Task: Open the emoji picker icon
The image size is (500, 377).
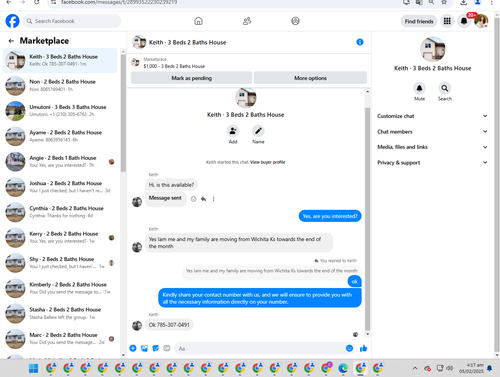Action: 349,348
